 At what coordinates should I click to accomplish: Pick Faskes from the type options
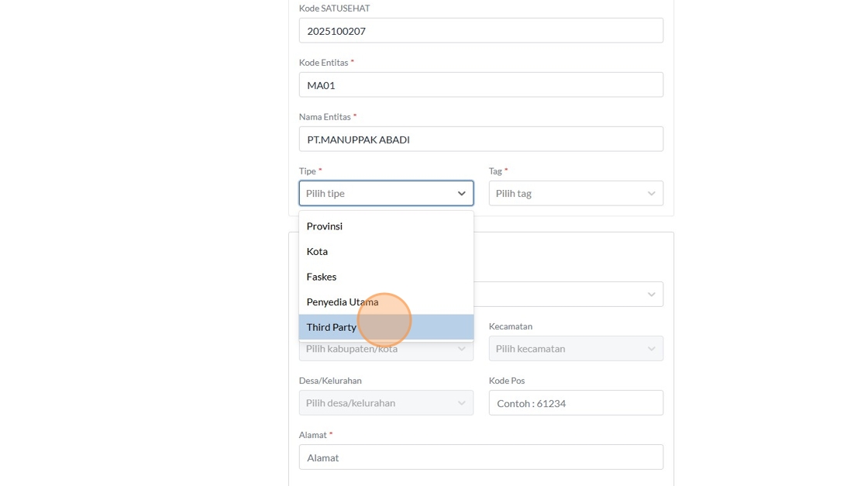tap(322, 277)
